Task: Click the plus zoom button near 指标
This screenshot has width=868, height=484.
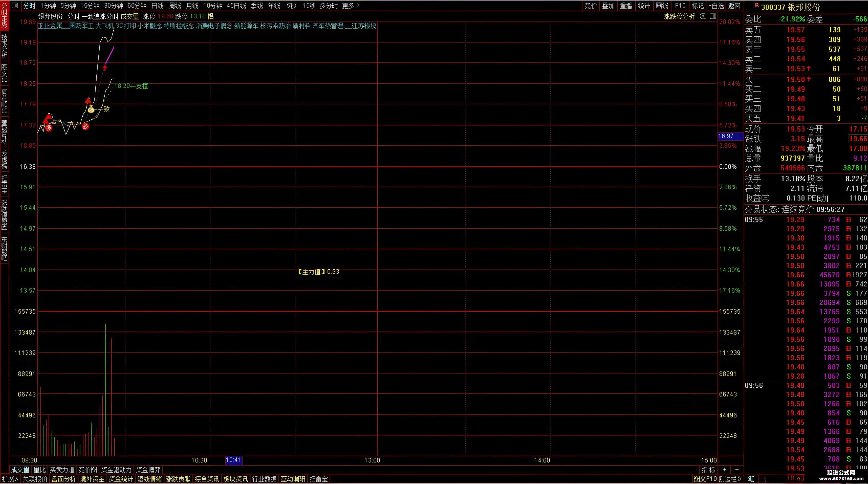Action: point(724,469)
